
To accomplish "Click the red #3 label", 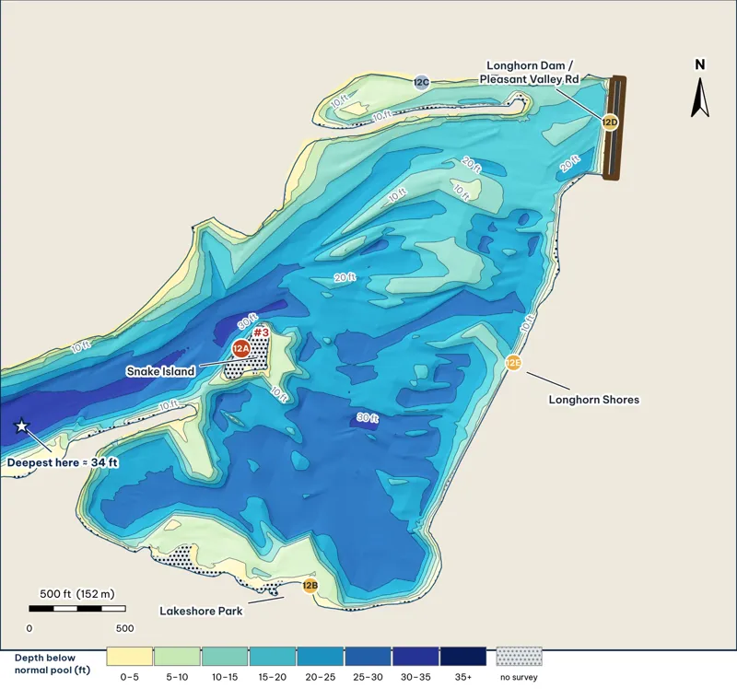I will (261, 332).
